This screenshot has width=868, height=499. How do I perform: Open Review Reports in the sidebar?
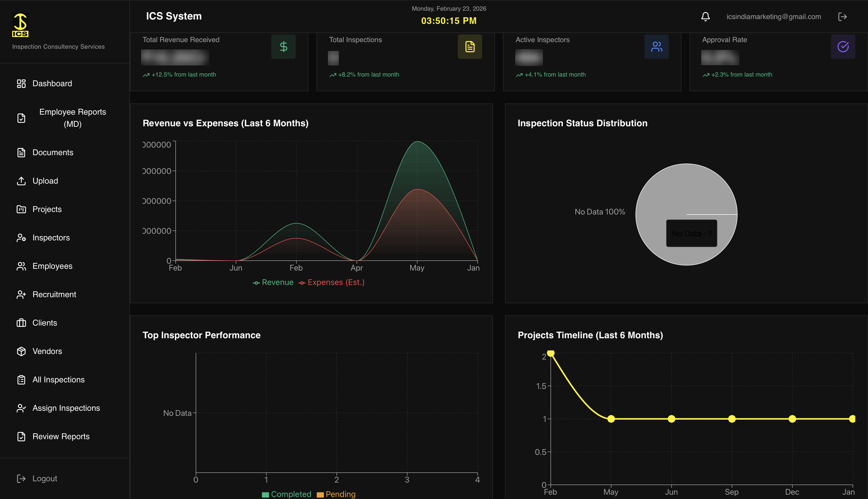60,436
